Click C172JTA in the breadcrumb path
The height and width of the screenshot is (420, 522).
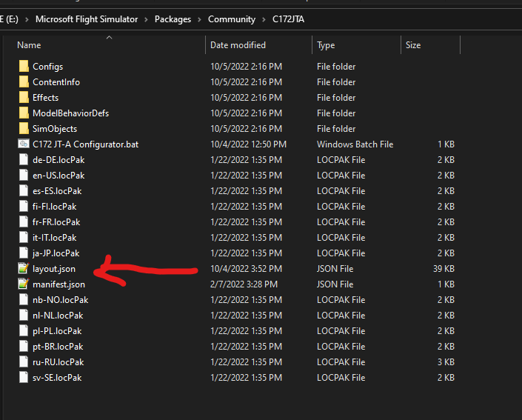[x=288, y=19]
